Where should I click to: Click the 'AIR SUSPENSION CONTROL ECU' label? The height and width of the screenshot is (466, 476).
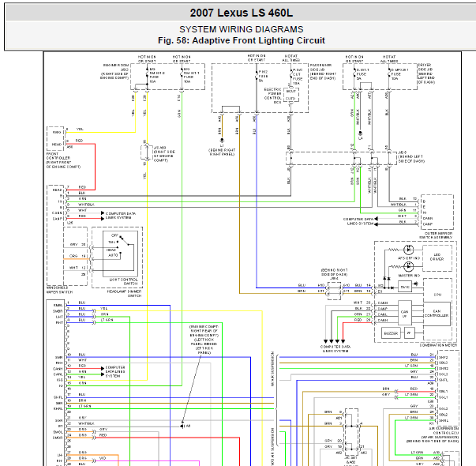444,430
